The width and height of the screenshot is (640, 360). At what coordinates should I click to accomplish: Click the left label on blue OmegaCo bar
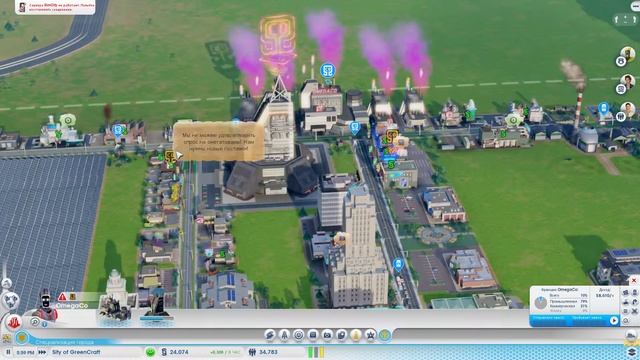coord(548,318)
